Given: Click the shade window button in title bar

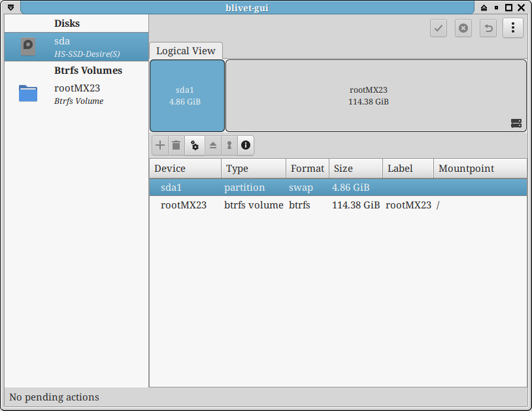Looking at the screenshot, I should pos(484,7).
